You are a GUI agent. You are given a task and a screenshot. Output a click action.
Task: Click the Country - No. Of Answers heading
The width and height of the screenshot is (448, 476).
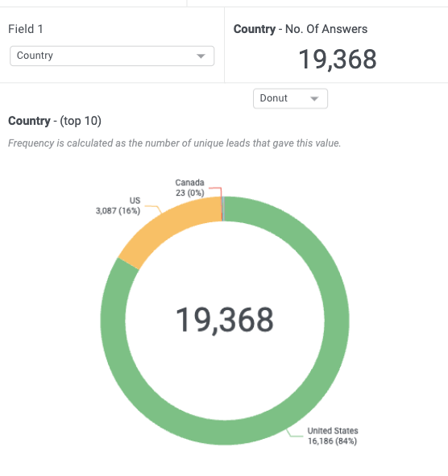click(301, 29)
